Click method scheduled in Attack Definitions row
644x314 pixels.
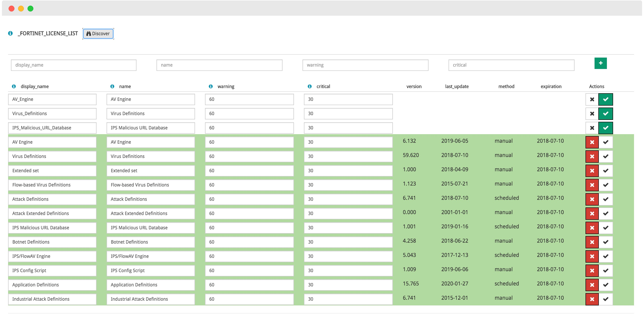click(x=507, y=198)
